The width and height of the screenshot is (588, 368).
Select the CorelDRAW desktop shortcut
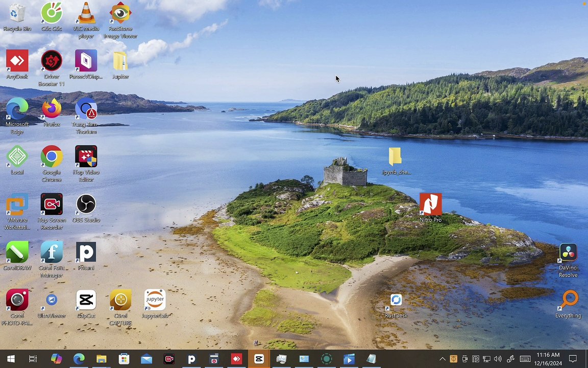point(17,253)
